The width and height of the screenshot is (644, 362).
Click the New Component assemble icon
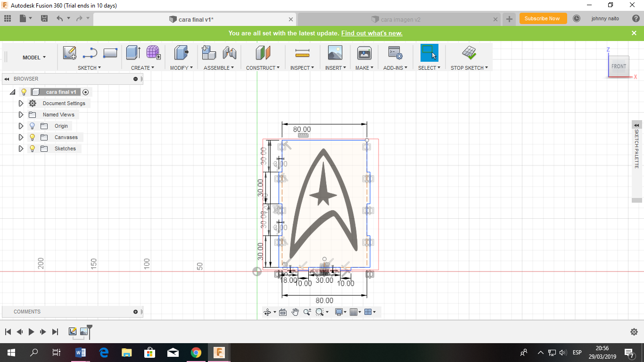click(208, 52)
